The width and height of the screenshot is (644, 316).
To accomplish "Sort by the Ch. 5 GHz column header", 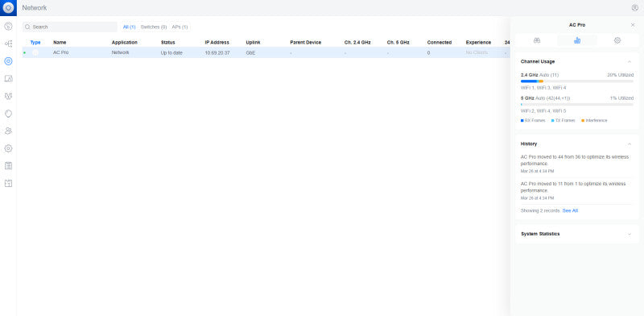I will 398,43.
